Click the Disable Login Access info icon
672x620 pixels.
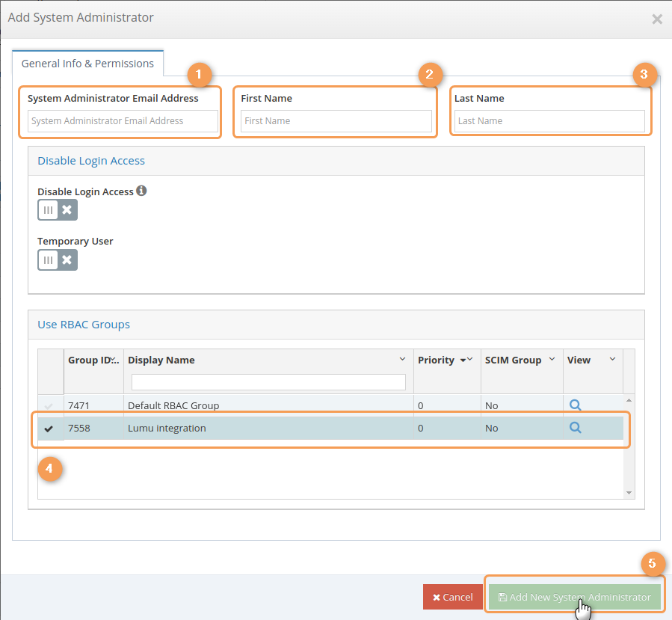pyautogui.click(x=141, y=191)
